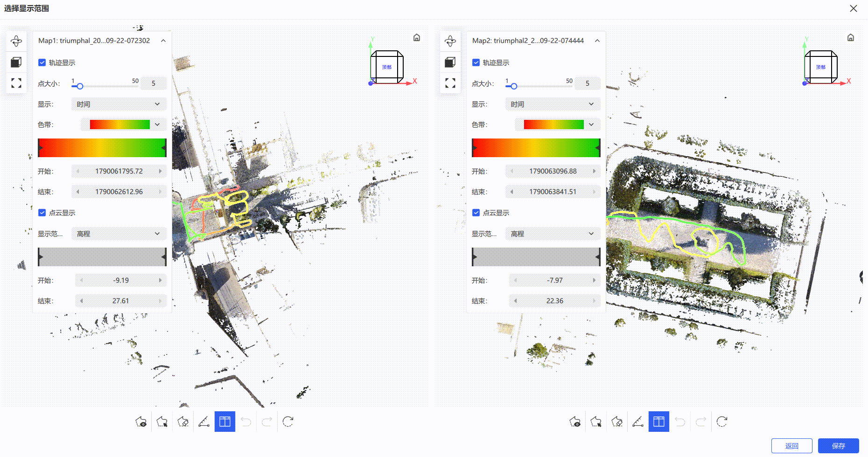Viewport: 868px width, 457px height.
Task: Click the point size slider handle in Map2
Action: (514, 86)
